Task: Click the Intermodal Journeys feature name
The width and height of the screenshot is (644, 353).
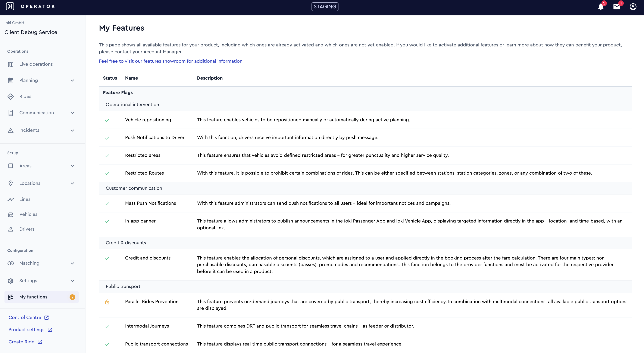Action: pos(147,326)
